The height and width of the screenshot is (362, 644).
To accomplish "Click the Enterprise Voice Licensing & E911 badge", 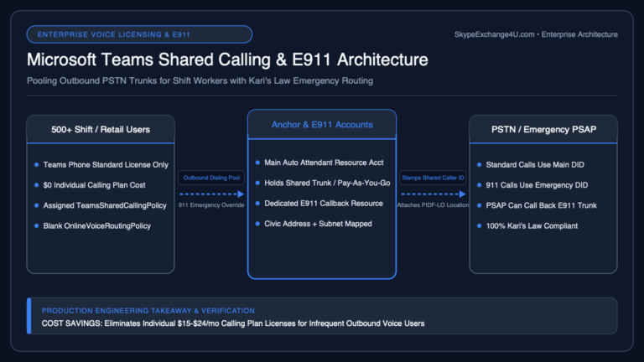I will click(139, 34).
